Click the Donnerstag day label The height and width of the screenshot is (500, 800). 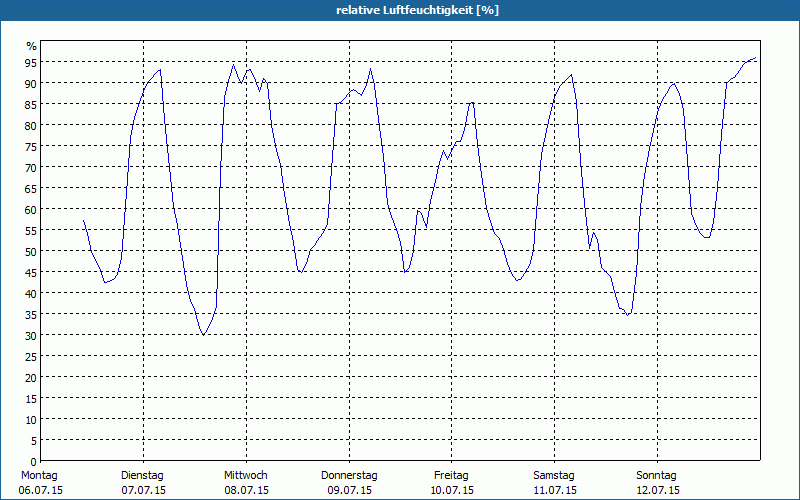point(349,476)
